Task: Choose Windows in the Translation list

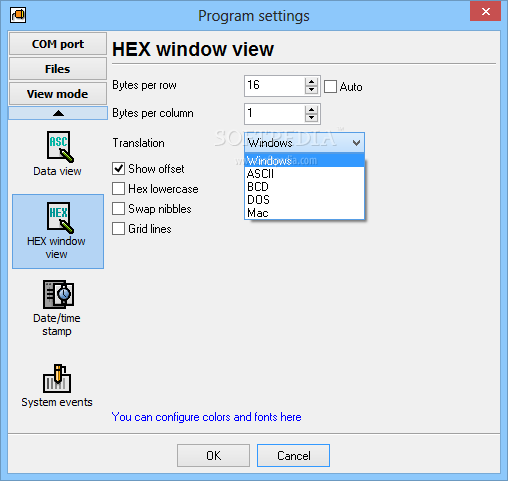Action: [305, 161]
